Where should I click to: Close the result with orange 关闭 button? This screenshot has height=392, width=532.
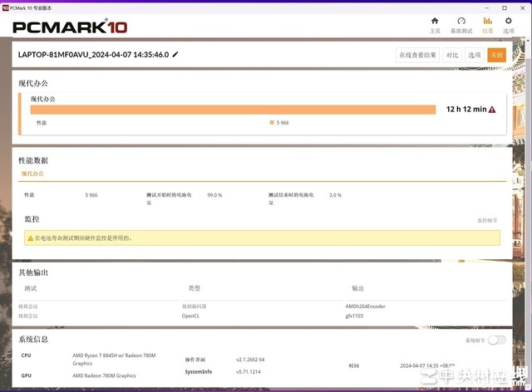[497, 55]
